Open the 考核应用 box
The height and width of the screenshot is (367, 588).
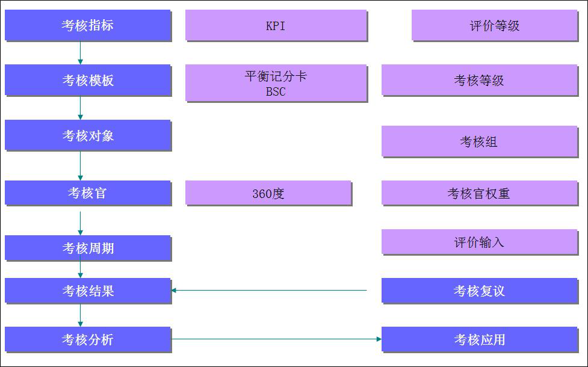coord(479,339)
